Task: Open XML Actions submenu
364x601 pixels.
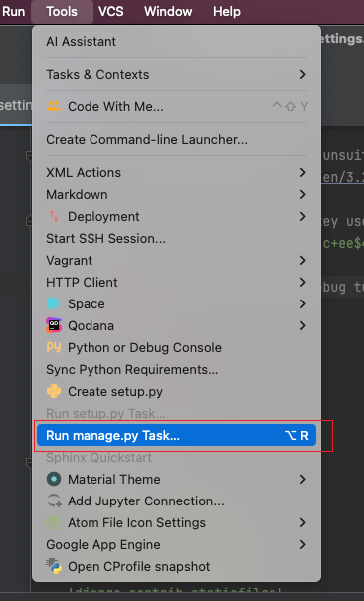Action: [x=176, y=172]
